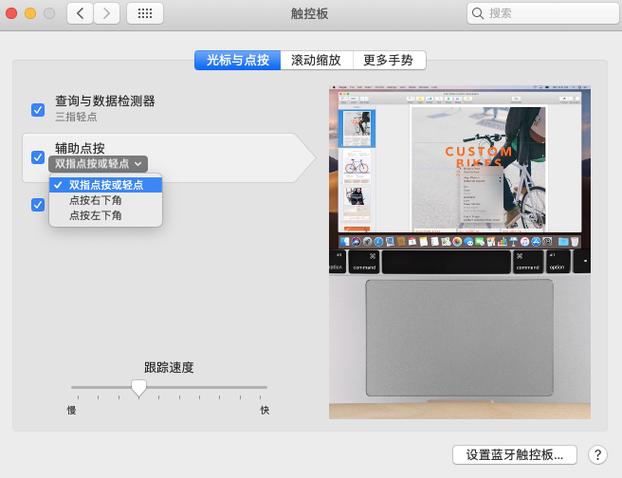Viewport: 622px width, 478px height.
Task: Go forward with the right arrow button
Action: [107, 13]
